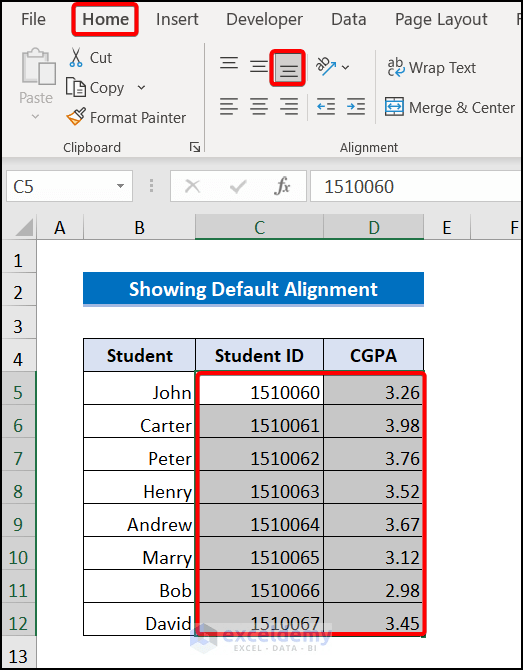Screen dimensions: 523x670
Task: Click the Cut scissors button
Action: (90, 58)
